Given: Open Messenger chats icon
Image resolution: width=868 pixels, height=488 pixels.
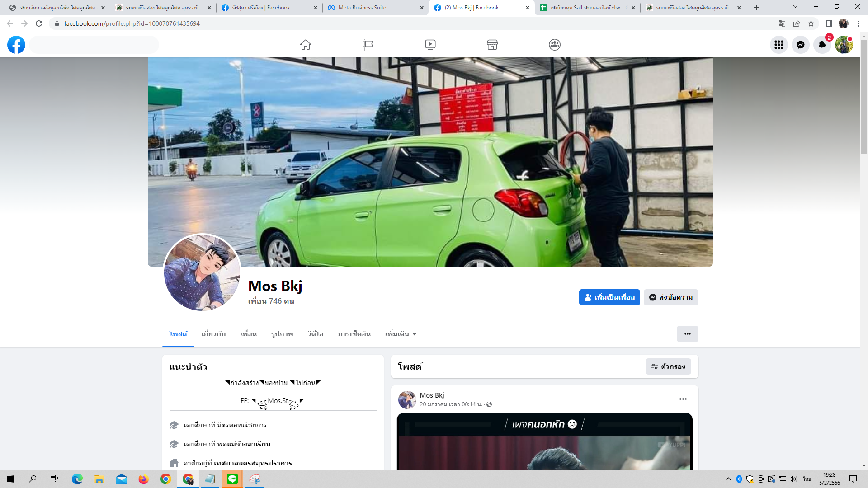Looking at the screenshot, I should coord(800,45).
